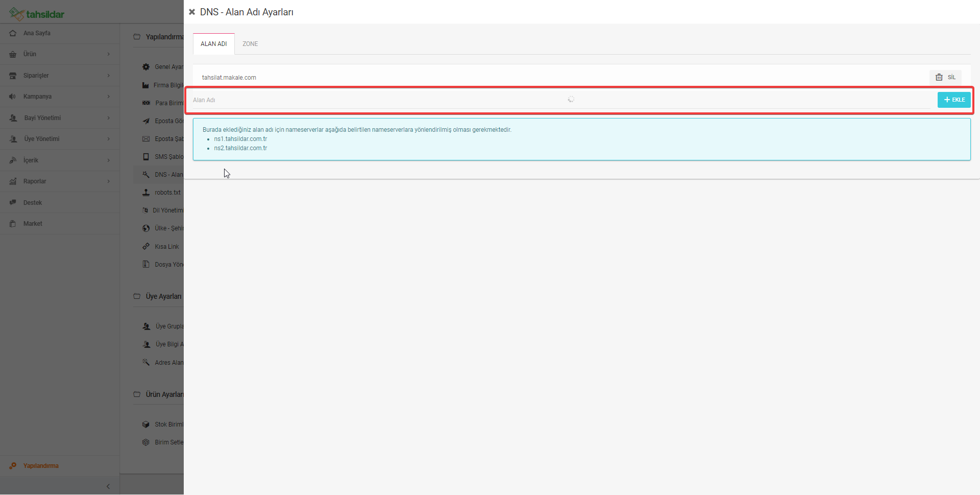Viewport: 980px width, 495px height.
Task: Click the Para Birimi money icon
Action: coord(146,103)
